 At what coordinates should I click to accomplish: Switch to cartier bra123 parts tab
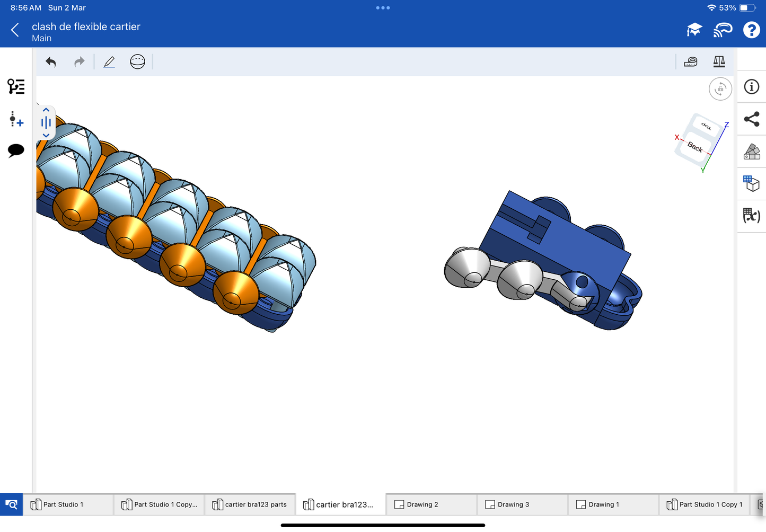click(x=250, y=504)
